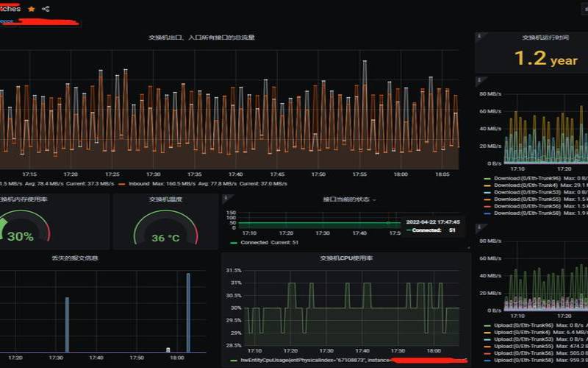This screenshot has width=588, height=368.
Task: Open panel menu of 接口当前的状态 title chevron
Action: tap(374, 199)
